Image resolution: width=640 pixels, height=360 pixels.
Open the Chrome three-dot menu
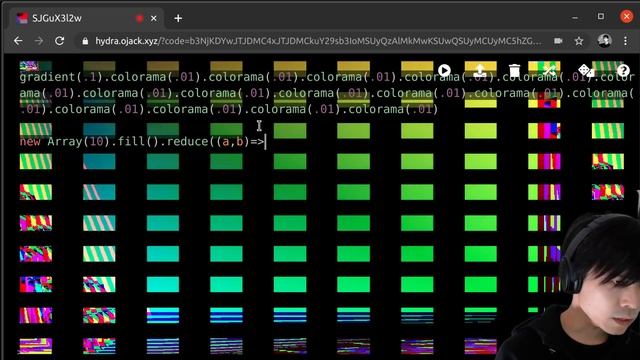(x=625, y=41)
